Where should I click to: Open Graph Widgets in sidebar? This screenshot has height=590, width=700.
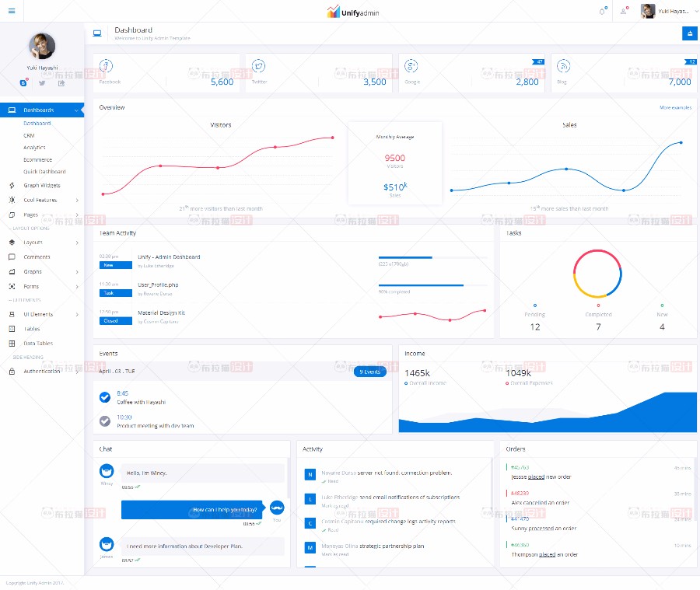42,186
